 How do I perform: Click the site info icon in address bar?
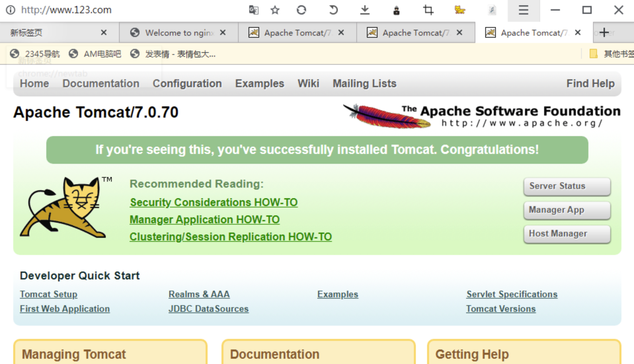[11, 10]
